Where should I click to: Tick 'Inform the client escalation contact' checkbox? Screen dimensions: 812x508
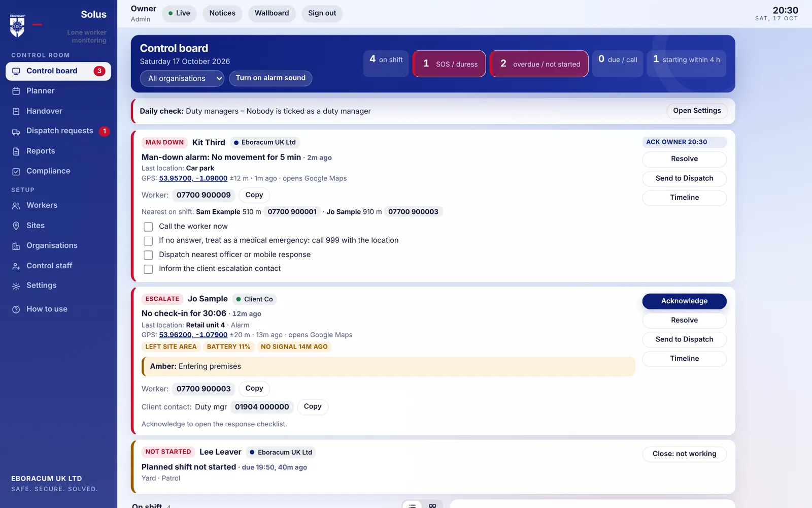[x=148, y=269]
